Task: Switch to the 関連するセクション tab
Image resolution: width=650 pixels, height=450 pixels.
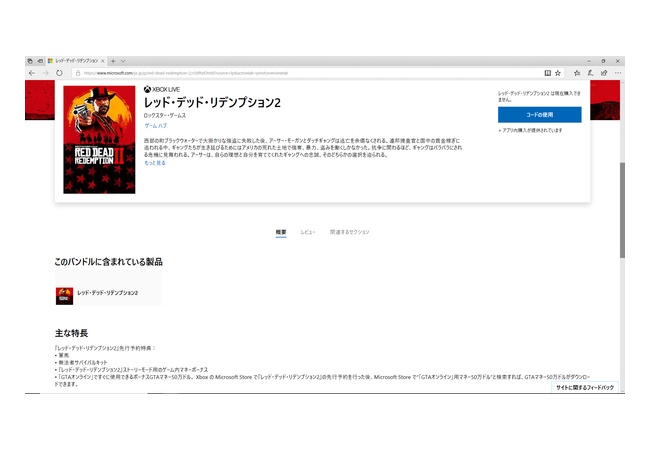Action: click(x=349, y=232)
